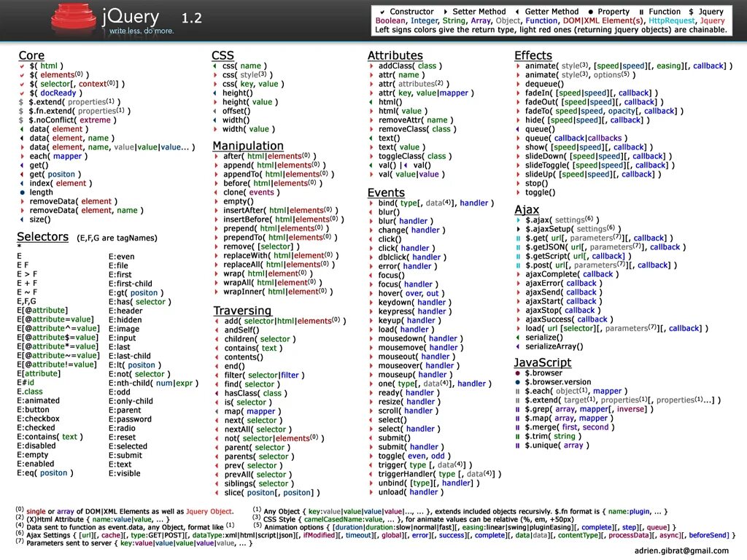Click the Manipulation section heading
Screen dimensions: 747x560
[248, 146]
